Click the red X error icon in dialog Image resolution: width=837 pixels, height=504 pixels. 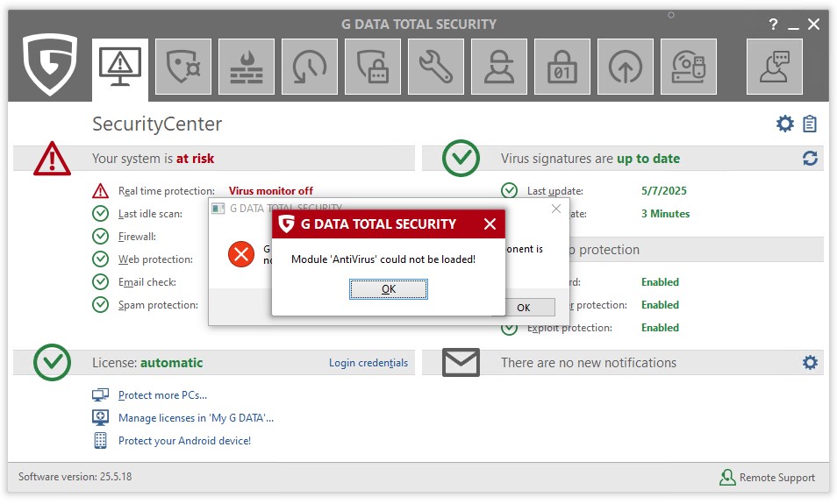click(241, 254)
